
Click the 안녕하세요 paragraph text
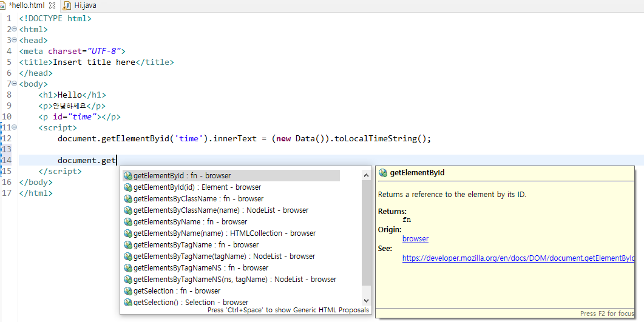coord(69,106)
